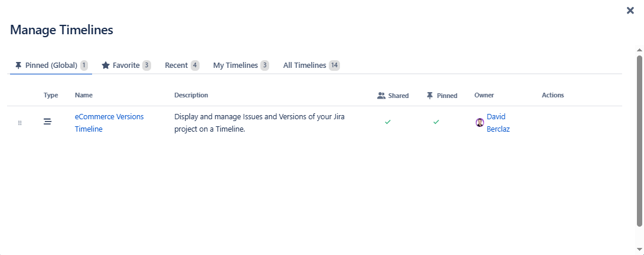
Task: Click the Shared checkmark for eCommerce Versions Timeline
Action: [x=388, y=122]
